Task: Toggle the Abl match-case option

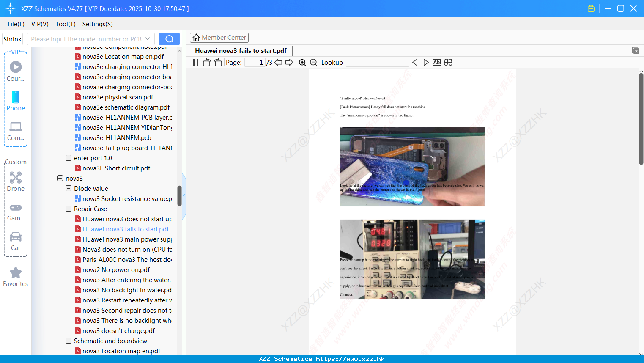Action: click(437, 62)
